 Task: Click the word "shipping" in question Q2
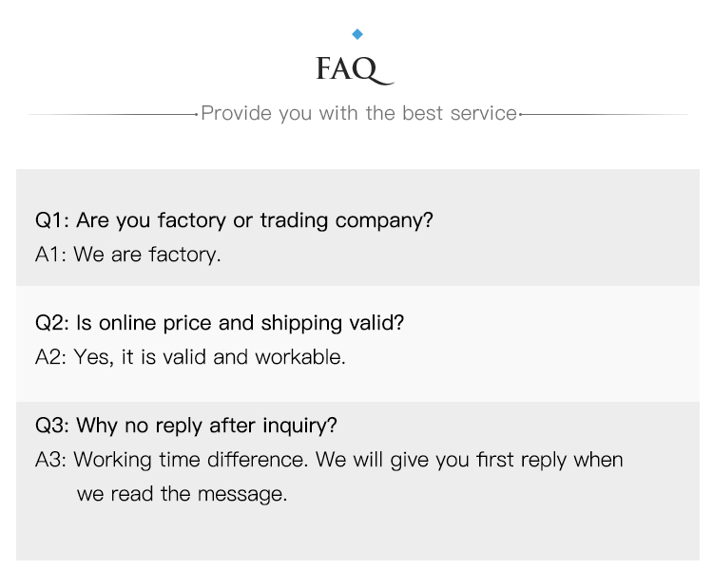[301, 323]
